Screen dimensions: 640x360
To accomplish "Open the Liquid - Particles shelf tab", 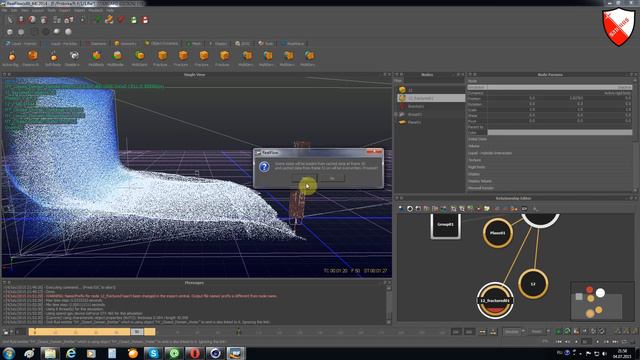I will click(x=61, y=43).
